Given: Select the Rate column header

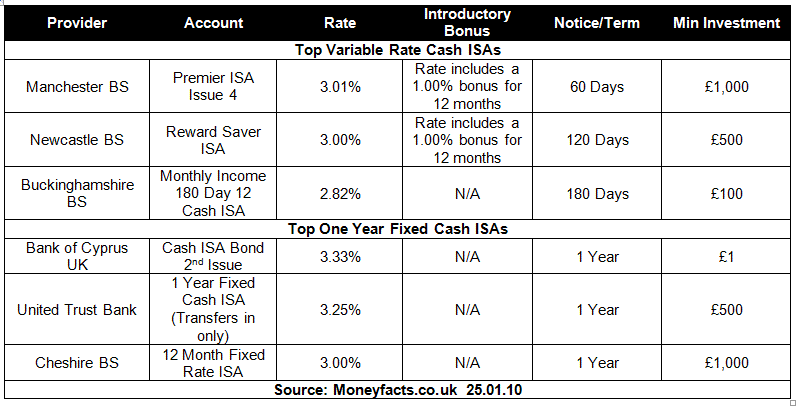Looking at the screenshot, I should [339, 22].
